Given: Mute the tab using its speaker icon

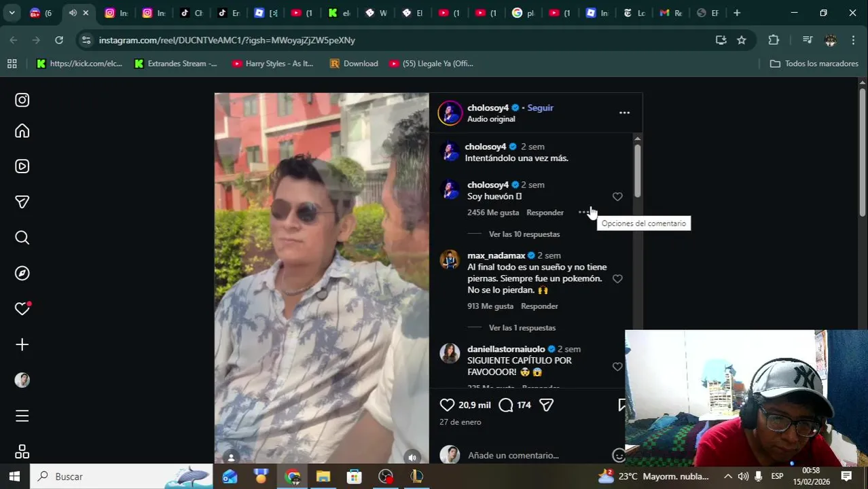Looking at the screenshot, I should click(x=73, y=13).
